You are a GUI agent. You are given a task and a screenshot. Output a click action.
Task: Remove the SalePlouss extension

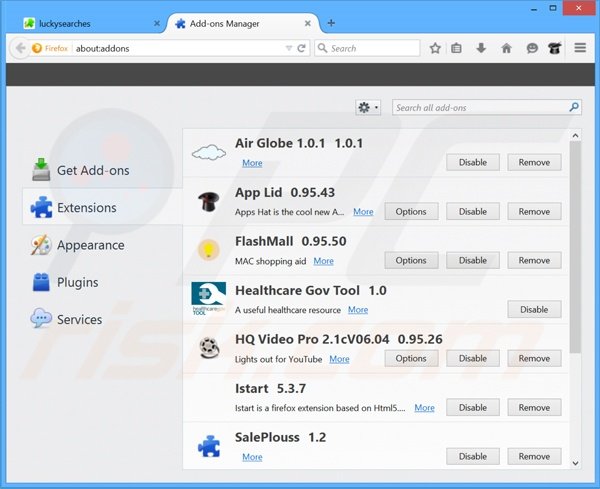(x=534, y=456)
